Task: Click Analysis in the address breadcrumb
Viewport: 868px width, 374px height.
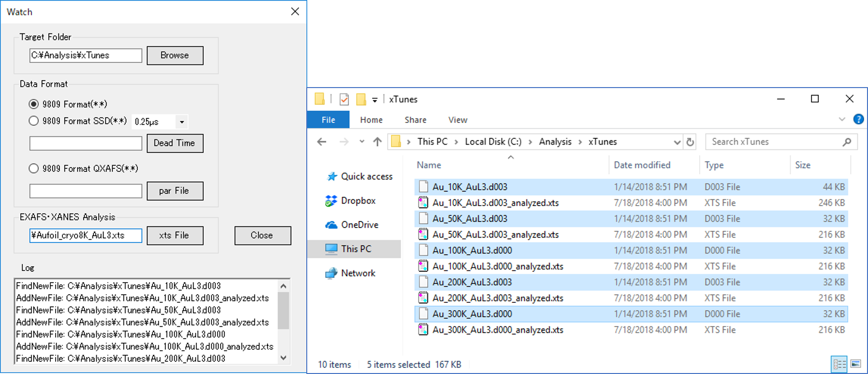Action: 555,142
